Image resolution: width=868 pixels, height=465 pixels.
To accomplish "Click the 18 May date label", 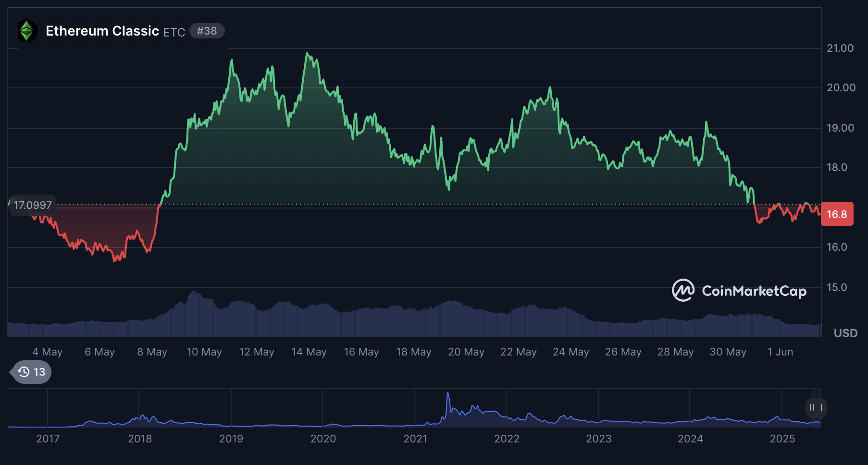I will click(414, 352).
